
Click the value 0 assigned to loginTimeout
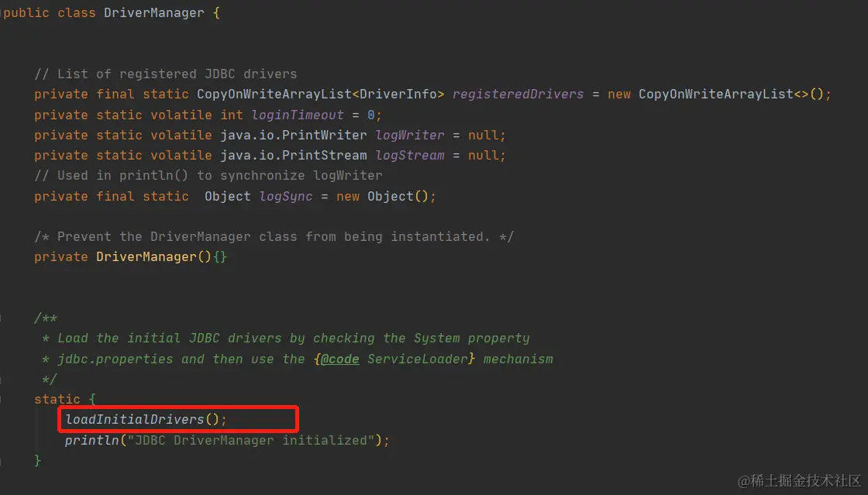[x=371, y=115]
